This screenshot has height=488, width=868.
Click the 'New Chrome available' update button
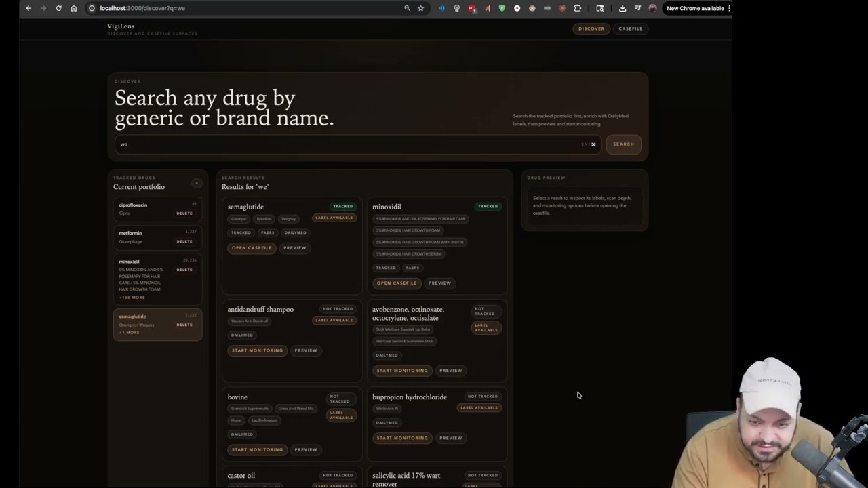pos(695,8)
